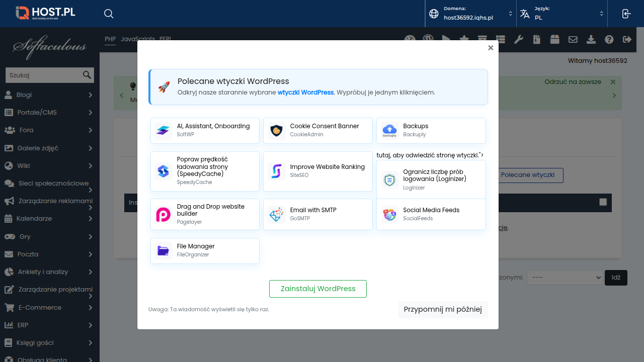The height and width of the screenshot is (362, 644).
Task: Select the Improve Website Ranking card title
Action: point(328,167)
